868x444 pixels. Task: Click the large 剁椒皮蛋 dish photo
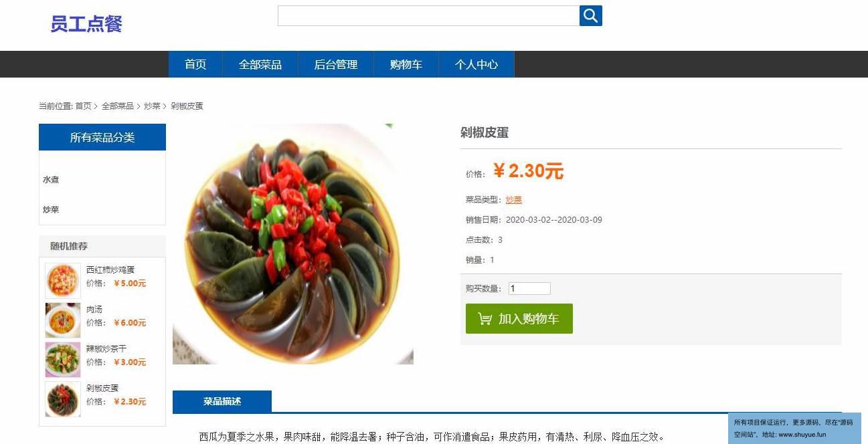click(x=293, y=244)
